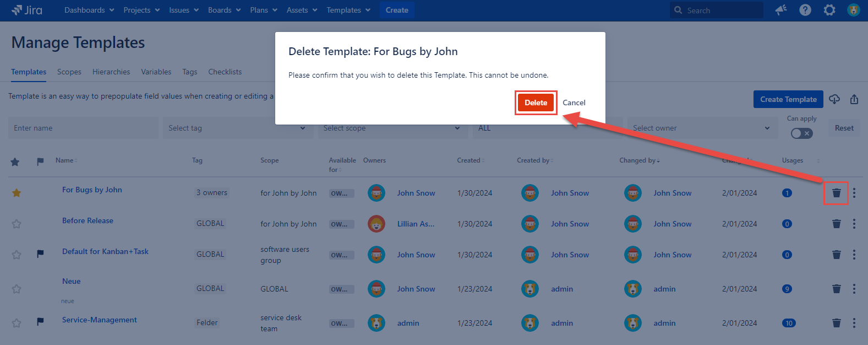Screen dimensions: 868x345
Task: Open the settings gear icon
Action: pyautogui.click(x=829, y=10)
